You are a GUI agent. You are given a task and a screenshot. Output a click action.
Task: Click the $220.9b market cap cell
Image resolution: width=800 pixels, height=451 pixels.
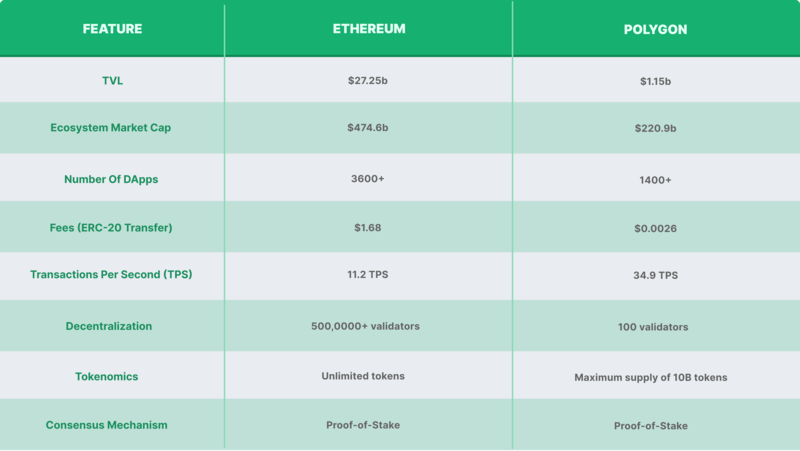pyautogui.click(x=656, y=128)
